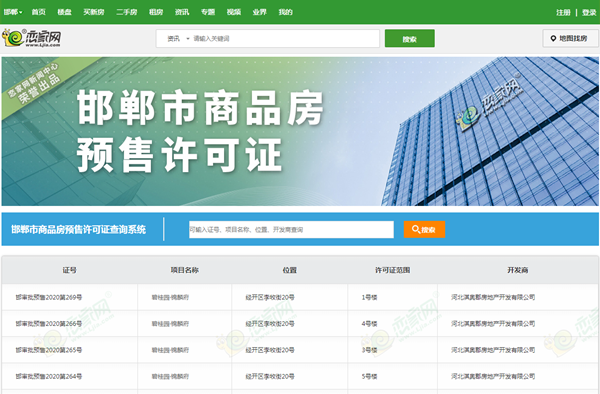Click the magnifier icon on the orange search button
Image resolution: width=600 pixels, height=394 pixels.
point(416,229)
